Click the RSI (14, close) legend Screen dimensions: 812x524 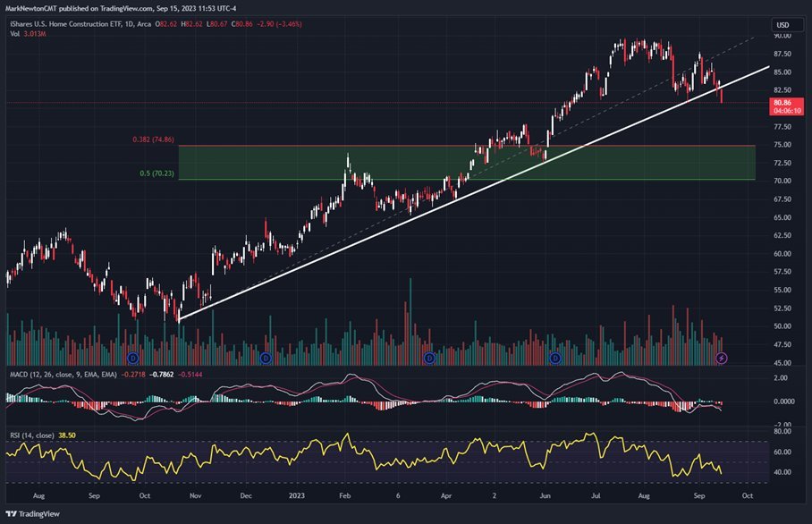(31, 435)
